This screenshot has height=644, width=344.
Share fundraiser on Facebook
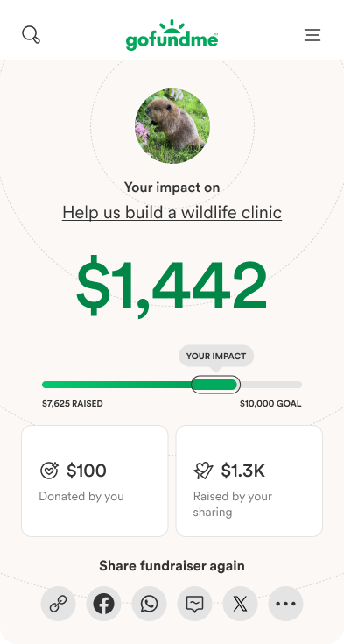pyautogui.click(x=103, y=604)
